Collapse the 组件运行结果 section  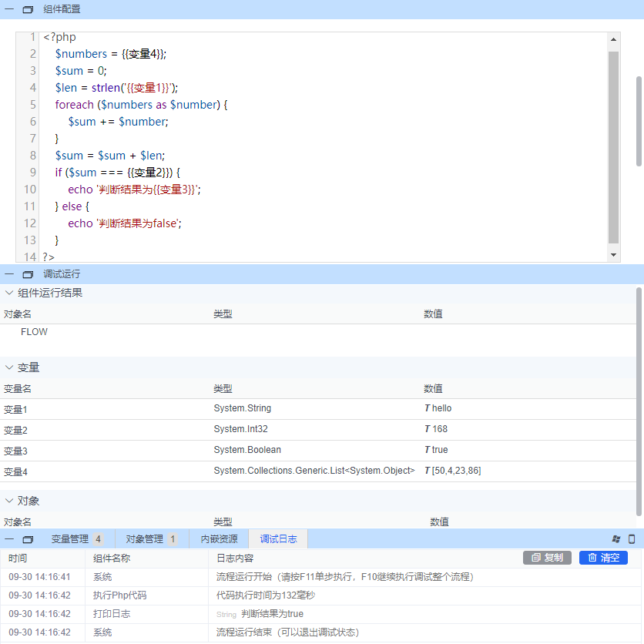tap(9, 293)
